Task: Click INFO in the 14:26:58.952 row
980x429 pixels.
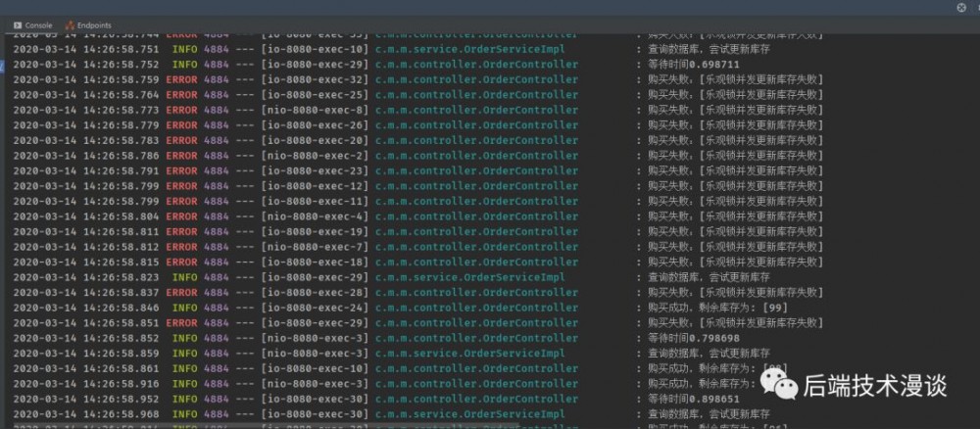Action: pyautogui.click(x=184, y=399)
